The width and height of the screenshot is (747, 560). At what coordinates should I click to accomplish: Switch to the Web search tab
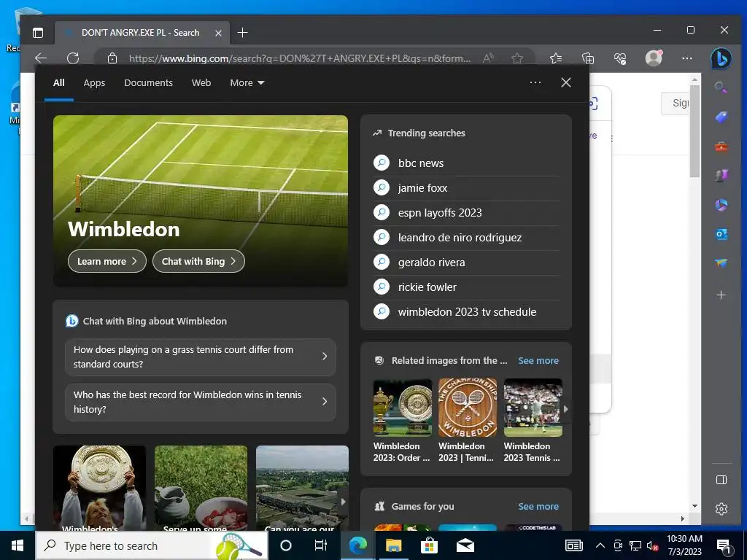pos(201,83)
